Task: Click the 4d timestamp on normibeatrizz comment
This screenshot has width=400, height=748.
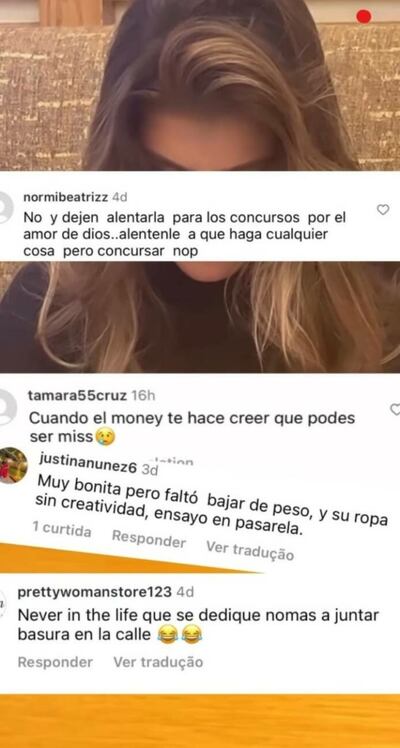Action: pyautogui.click(x=119, y=197)
